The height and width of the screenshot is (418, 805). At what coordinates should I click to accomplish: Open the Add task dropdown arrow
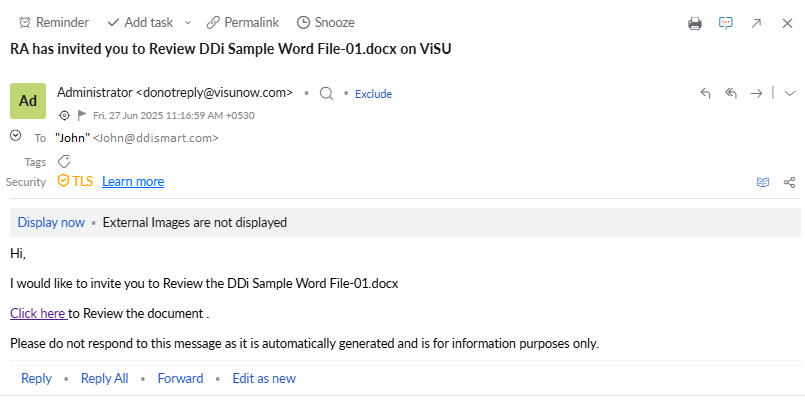point(187,22)
